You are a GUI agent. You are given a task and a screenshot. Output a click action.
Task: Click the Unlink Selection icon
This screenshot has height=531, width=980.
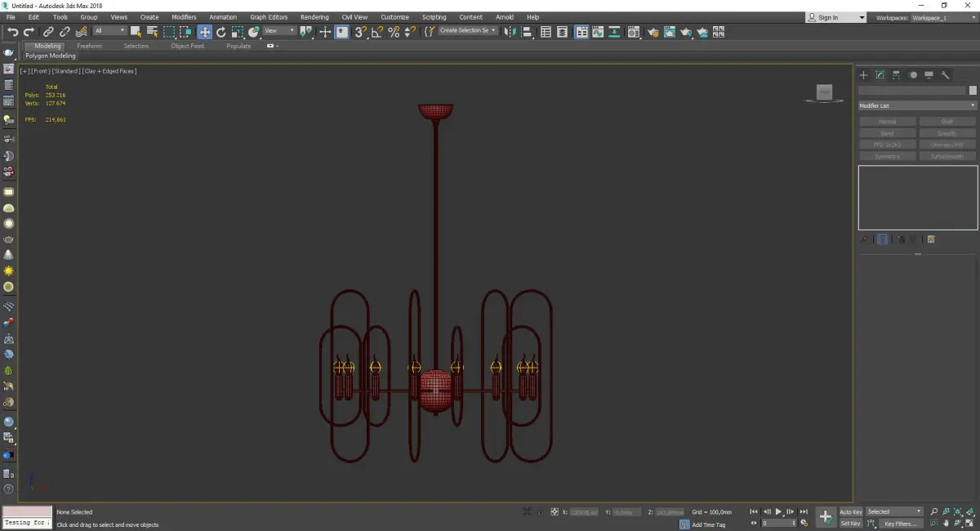click(65, 32)
